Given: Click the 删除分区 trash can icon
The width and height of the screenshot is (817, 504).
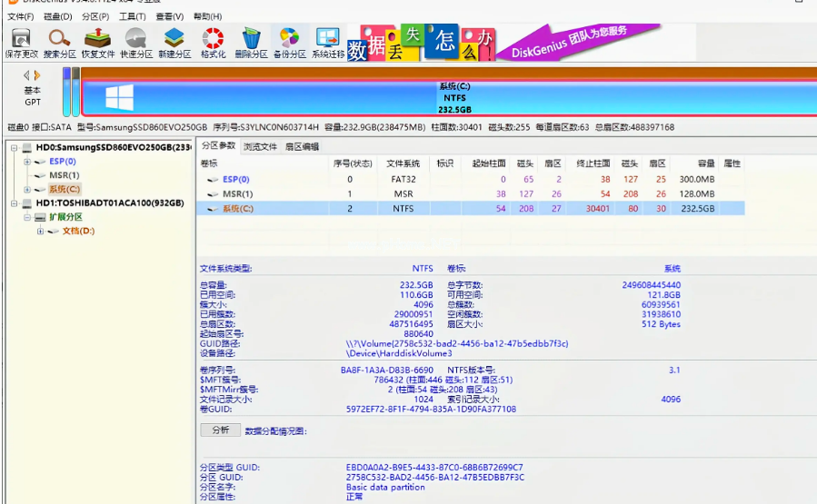Looking at the screenshot, I should point(252,42).
